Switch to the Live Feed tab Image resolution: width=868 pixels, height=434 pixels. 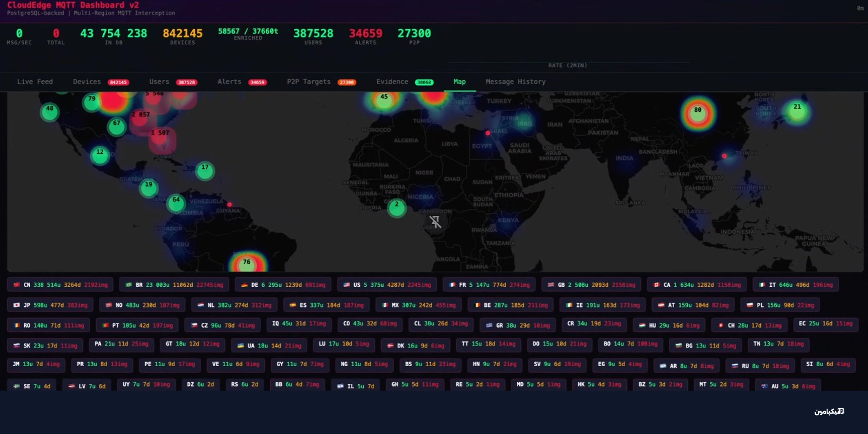point(35,82)
